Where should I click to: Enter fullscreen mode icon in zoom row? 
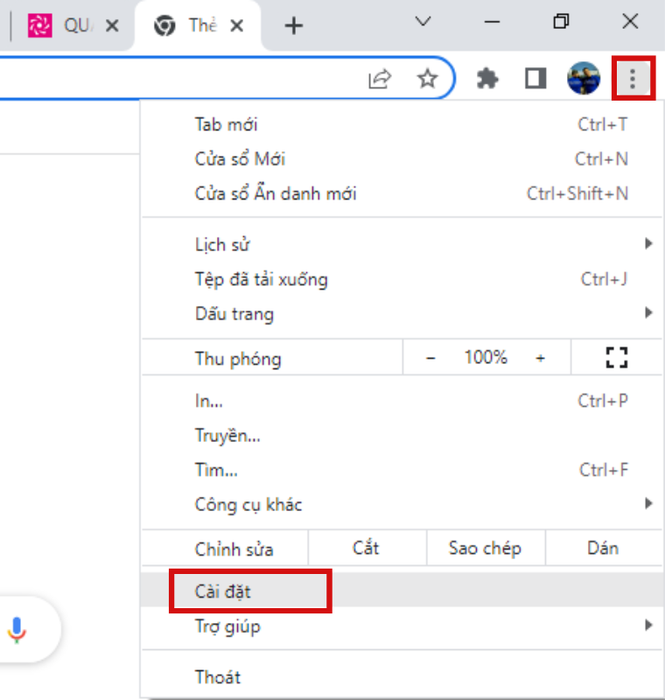pyautogui.click(x=616, y=358)
